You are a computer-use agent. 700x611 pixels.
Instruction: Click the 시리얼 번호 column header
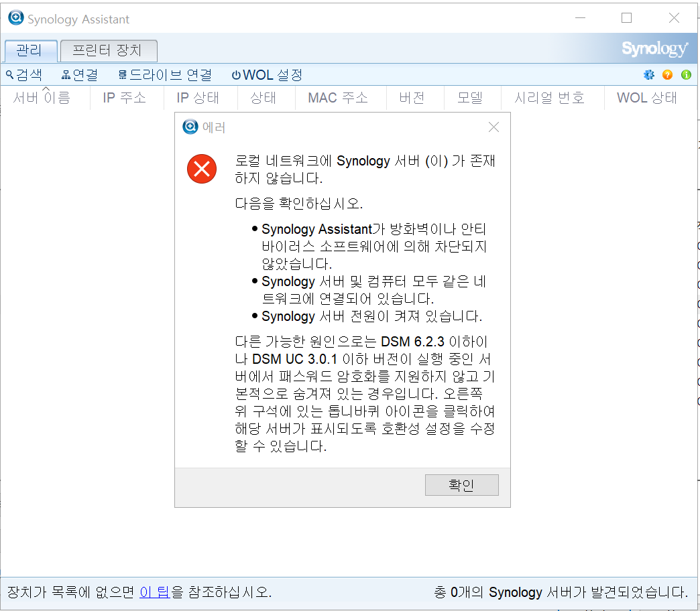(552, 98)
